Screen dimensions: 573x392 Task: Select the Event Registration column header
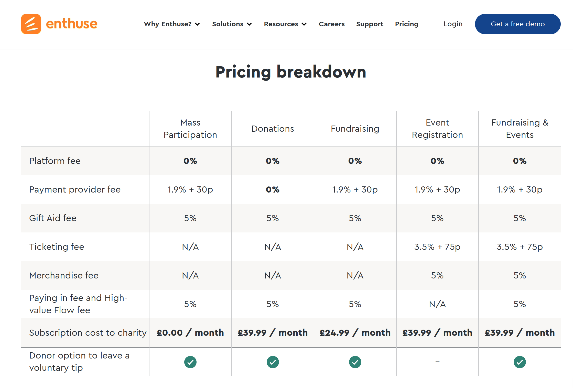point(437,128)
